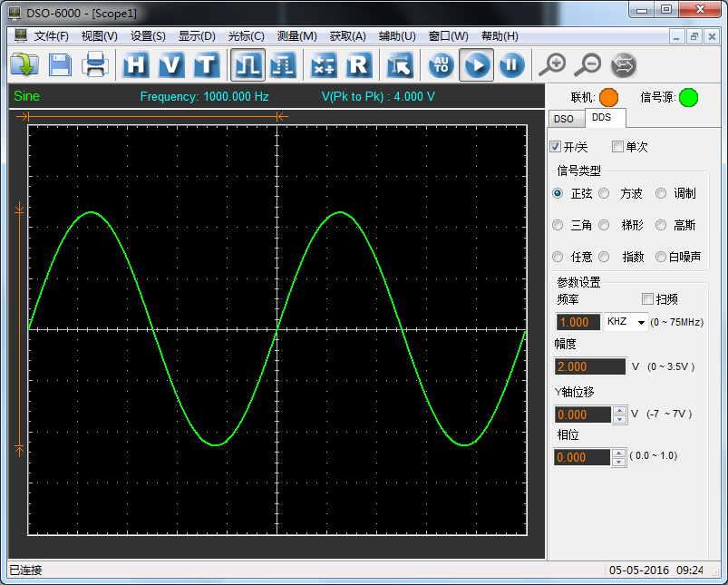Screen dimensions: 728x585
Task: Pause acquisition with the pause icon
Action: pyautogui.click(x=511, y=64)
